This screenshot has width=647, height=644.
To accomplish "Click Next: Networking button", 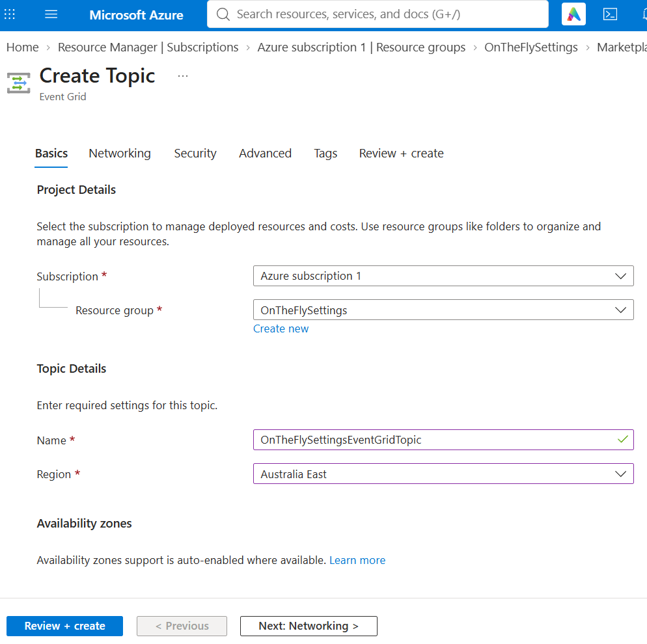I will click(309, 626).
